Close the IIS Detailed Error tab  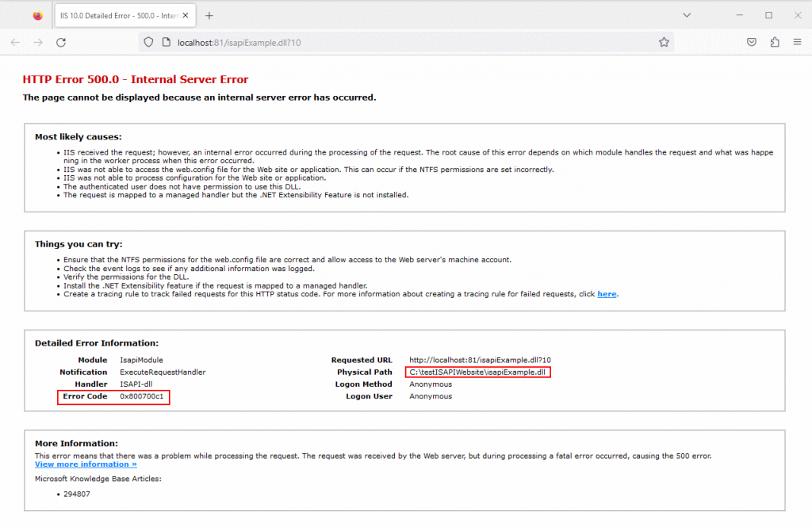(x=186, y=16)
